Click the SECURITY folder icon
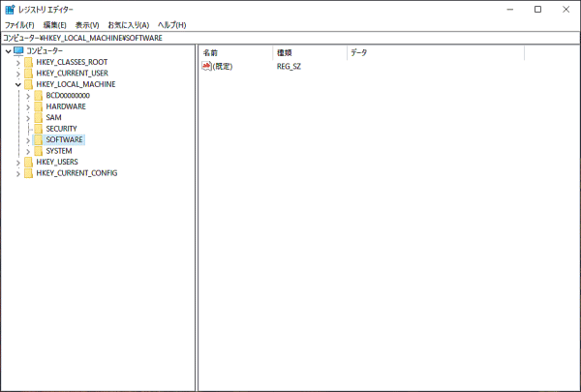 [x=38, y=129]
